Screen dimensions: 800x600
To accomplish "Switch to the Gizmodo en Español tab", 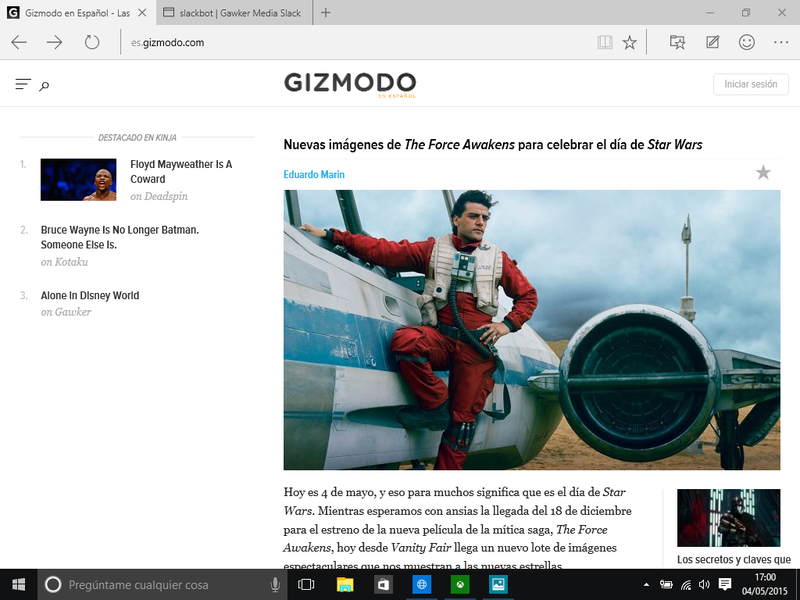I will (78, 13).
